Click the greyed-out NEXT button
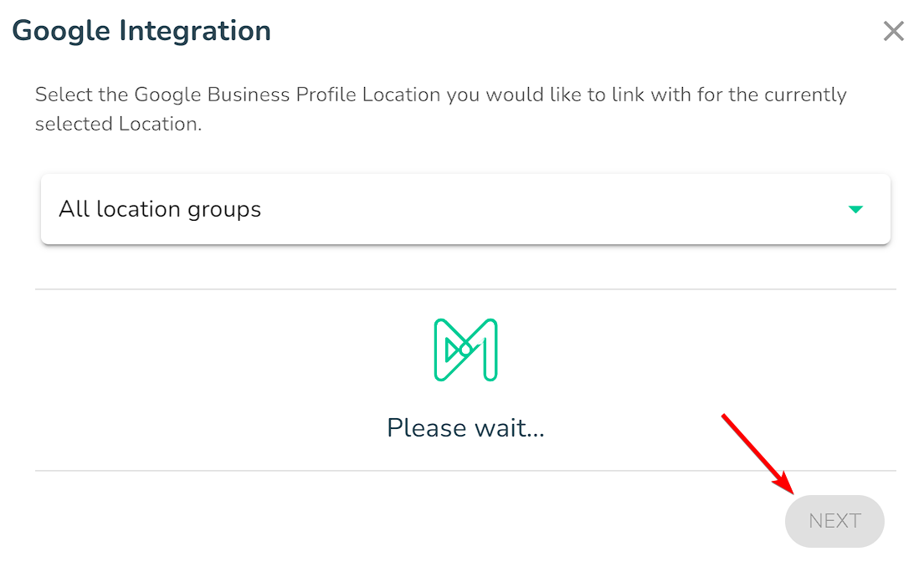This screenshot has width=924, height=572. pyautogui.click(x=834, y=521)
